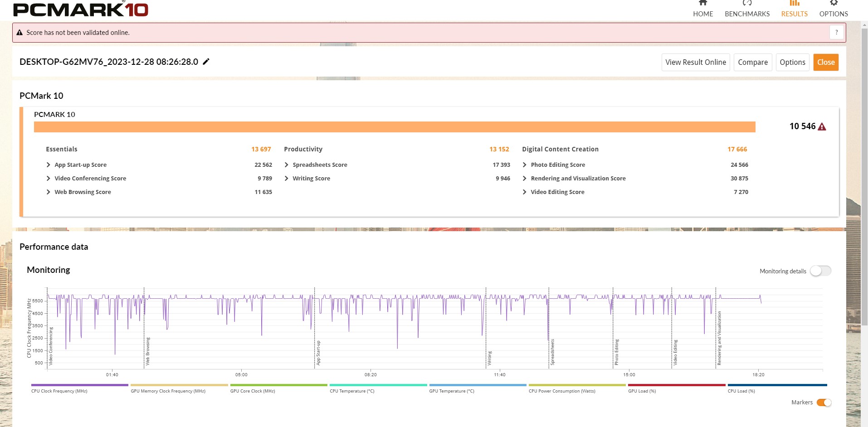Switch to RESULTS tab
This screenshot has height=427, width=868.
(794, 9)
